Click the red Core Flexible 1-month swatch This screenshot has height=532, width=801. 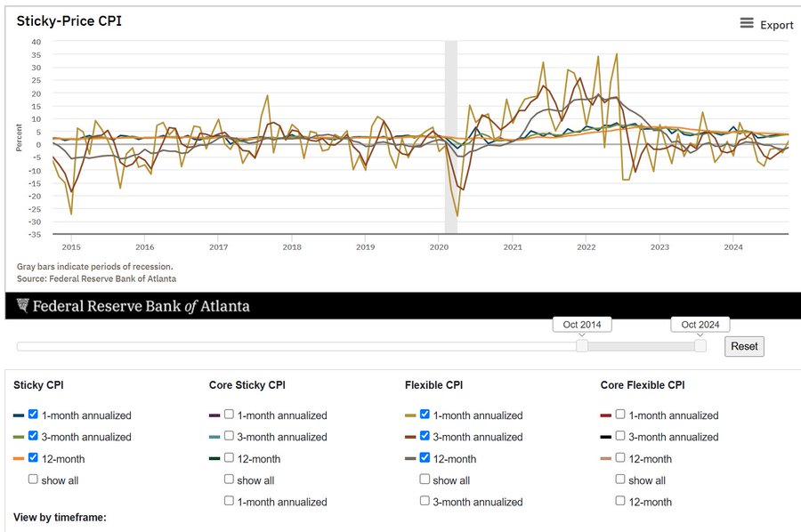click(606, 415)
